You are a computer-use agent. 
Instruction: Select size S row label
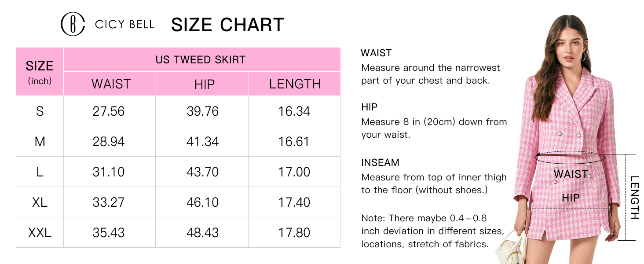[x=40, y=111]
